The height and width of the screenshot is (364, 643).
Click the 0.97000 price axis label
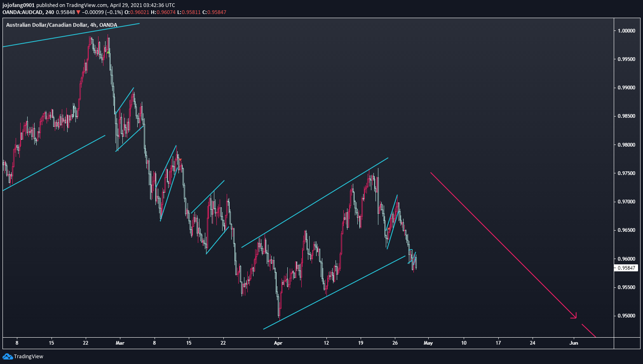[626, 202]
